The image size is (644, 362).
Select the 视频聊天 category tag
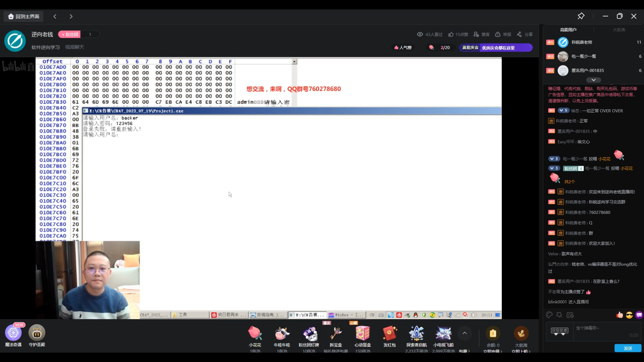pyautogui.click(x=74, y=47)
